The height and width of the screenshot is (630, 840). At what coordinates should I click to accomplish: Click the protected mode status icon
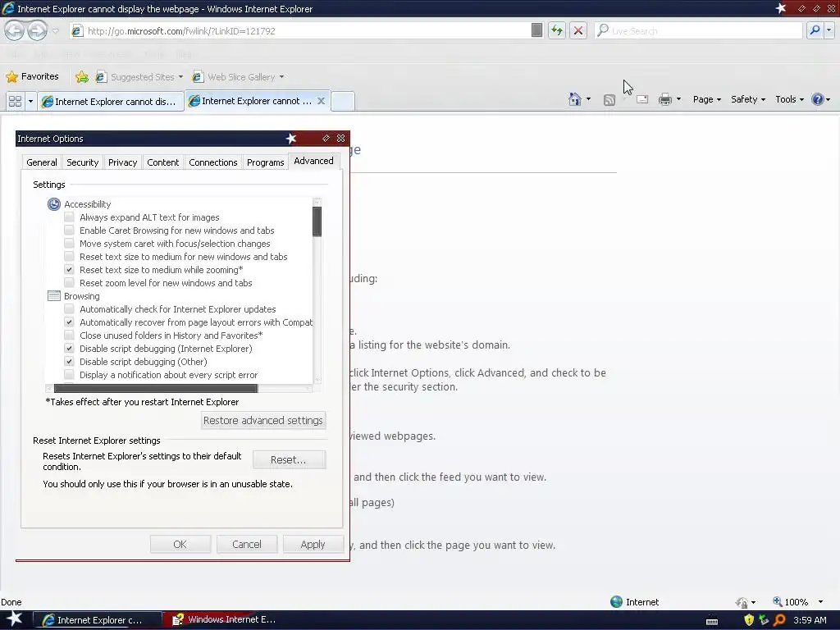click(742, 602)
